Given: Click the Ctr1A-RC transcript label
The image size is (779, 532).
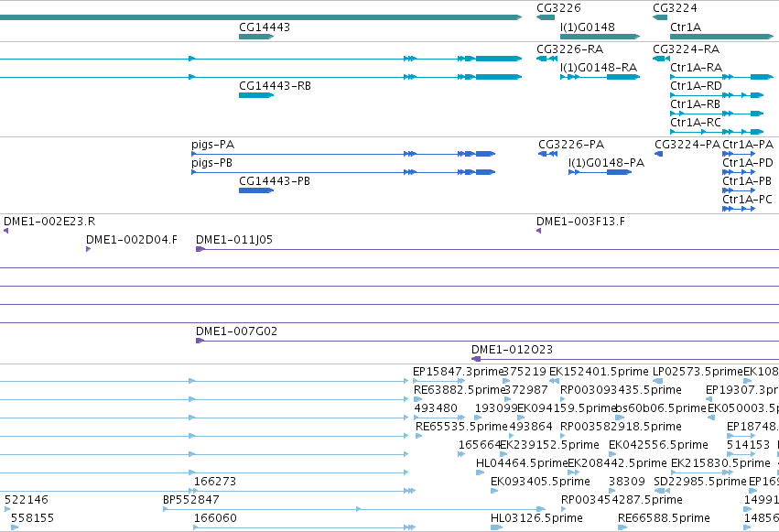Looking at the screenshot, I should point(696,123).
